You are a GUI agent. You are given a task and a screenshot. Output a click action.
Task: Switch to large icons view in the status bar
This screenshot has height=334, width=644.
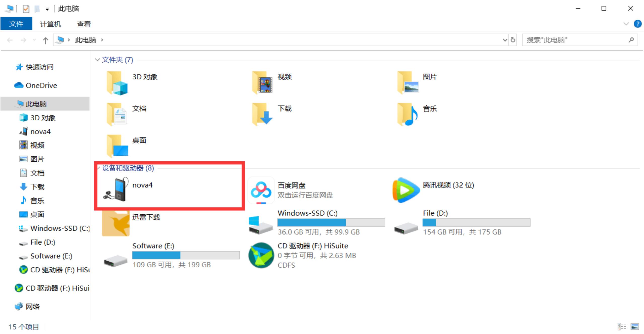click(634, 326)
